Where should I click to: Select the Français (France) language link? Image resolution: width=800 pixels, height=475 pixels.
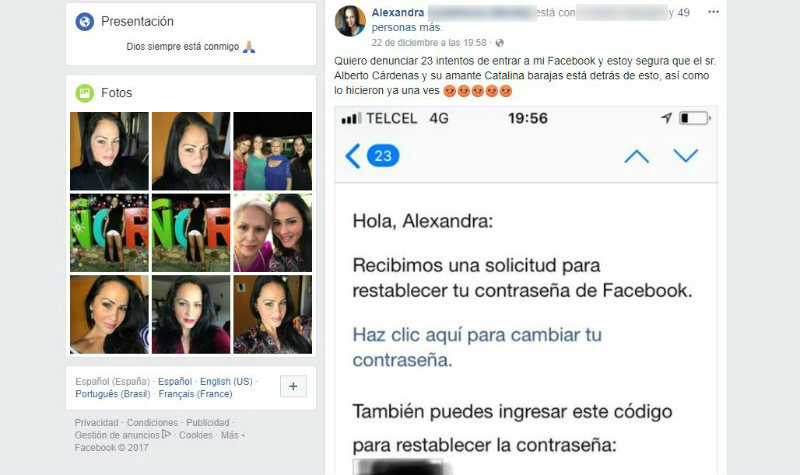[x=195, y=394]
